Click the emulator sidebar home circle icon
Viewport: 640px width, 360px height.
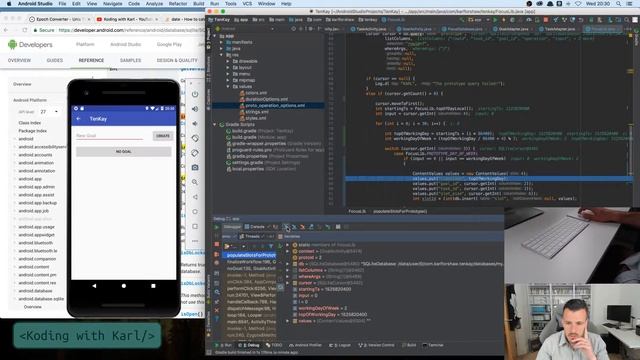[x=195, y=211]
